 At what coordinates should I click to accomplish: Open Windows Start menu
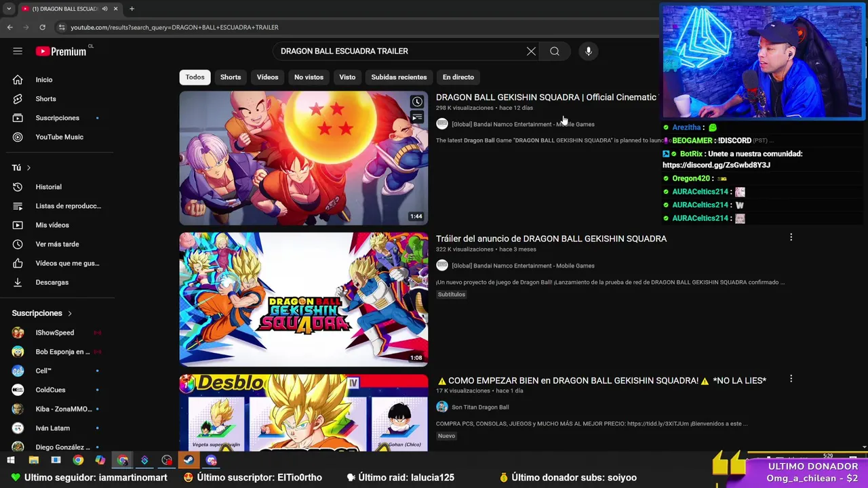pyautogui.click(x=11, y=460)
